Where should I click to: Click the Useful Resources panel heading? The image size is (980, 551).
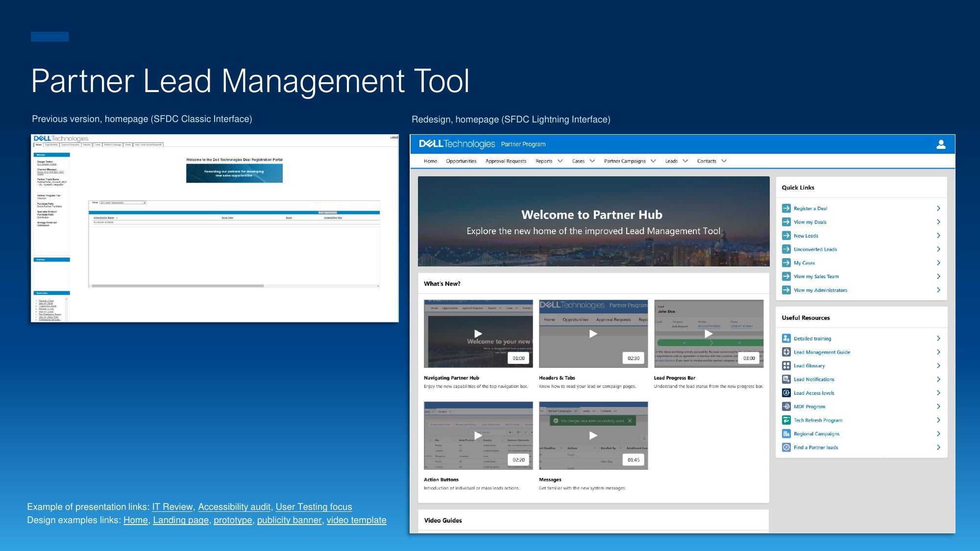[x=806, y=318]
